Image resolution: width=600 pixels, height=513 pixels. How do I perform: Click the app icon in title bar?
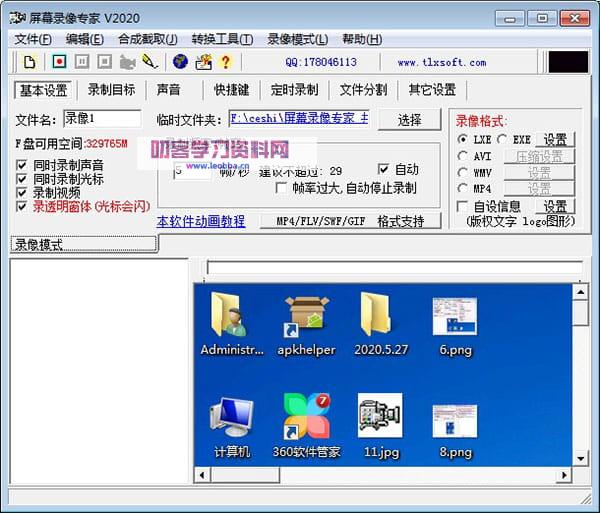[x=18, y=18]
